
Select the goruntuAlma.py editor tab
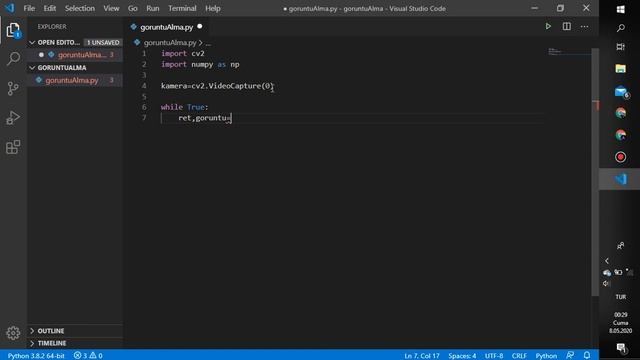pyautogui.click(x=166, y=27)
